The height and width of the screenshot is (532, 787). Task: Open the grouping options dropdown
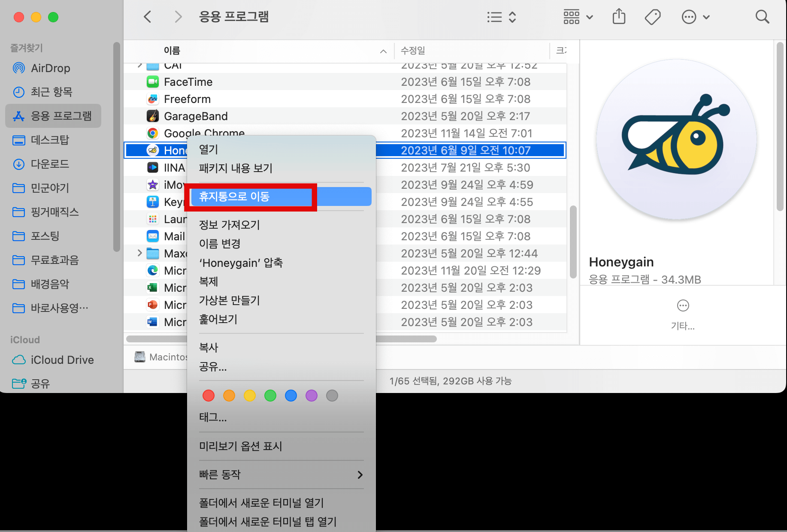(578, 17)
